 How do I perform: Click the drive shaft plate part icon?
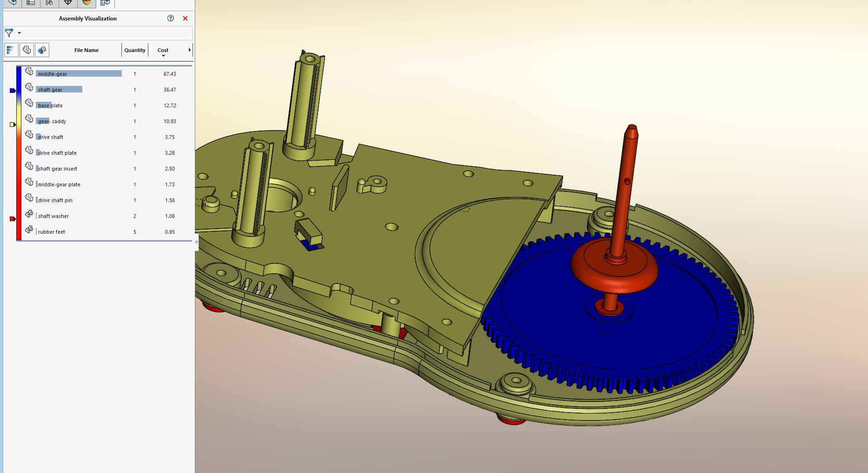point(29,150)
